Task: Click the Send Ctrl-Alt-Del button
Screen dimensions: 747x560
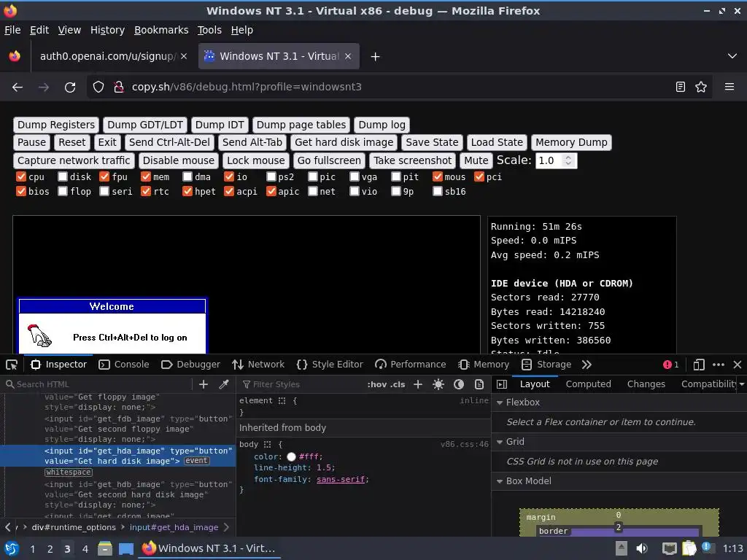Action: [169, 142]
